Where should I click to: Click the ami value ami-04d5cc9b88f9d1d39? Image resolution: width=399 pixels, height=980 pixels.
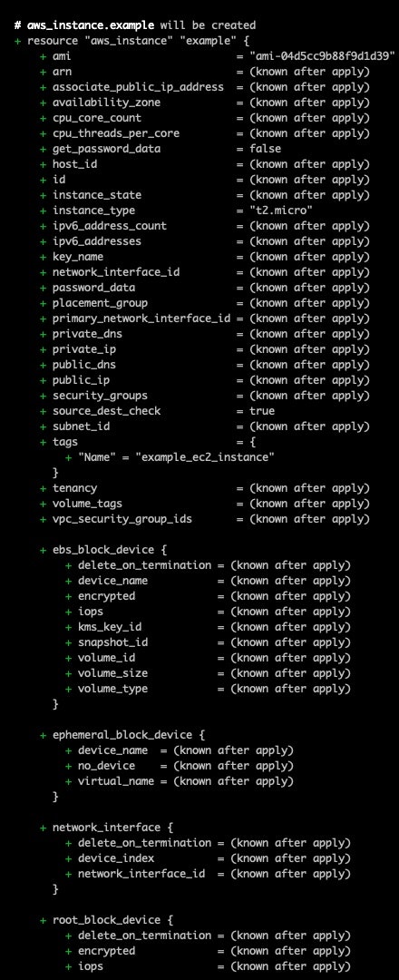[x=322, y=56]
